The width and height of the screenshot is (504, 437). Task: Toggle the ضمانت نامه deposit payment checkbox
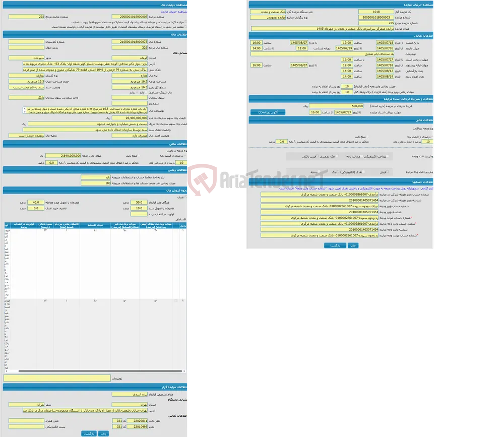361,156
